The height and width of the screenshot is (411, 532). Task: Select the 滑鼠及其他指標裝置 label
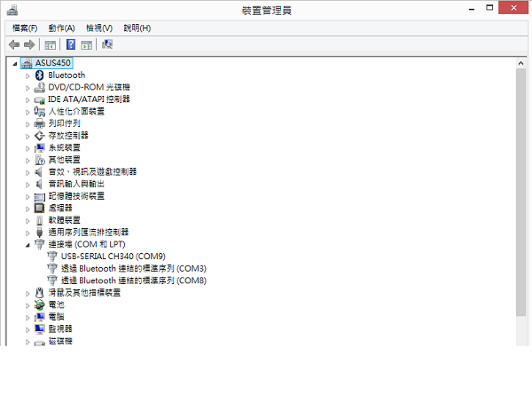coord(84,293)
